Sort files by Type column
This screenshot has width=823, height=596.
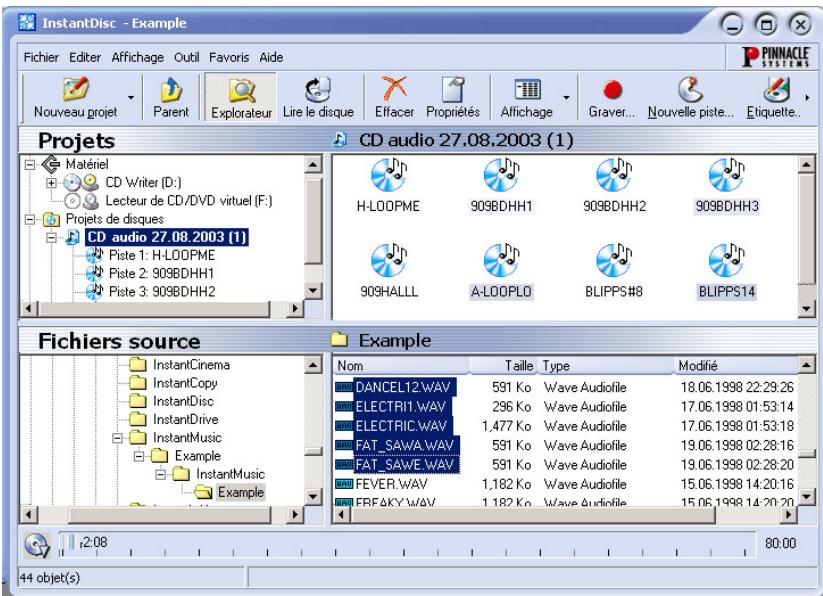(605, 366)
